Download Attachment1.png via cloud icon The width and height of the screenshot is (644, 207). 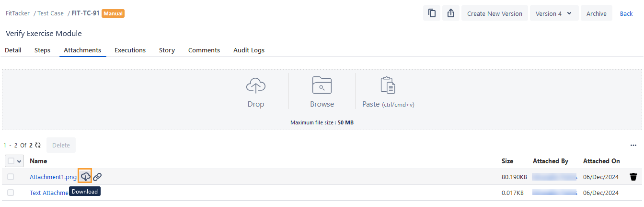pyautogui.click(x=85, y=177)
